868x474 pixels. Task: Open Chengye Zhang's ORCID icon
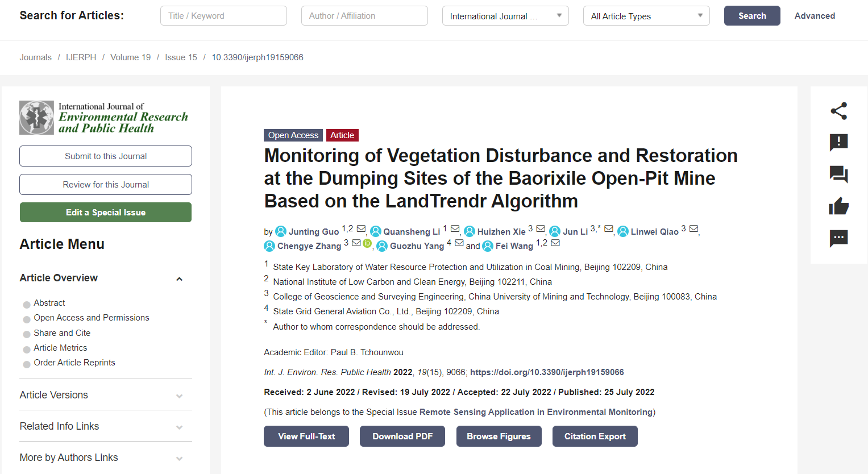367,243
